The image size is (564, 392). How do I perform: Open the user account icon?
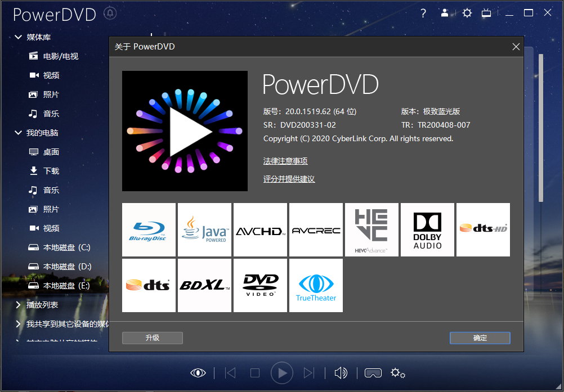tap(445, 13)
